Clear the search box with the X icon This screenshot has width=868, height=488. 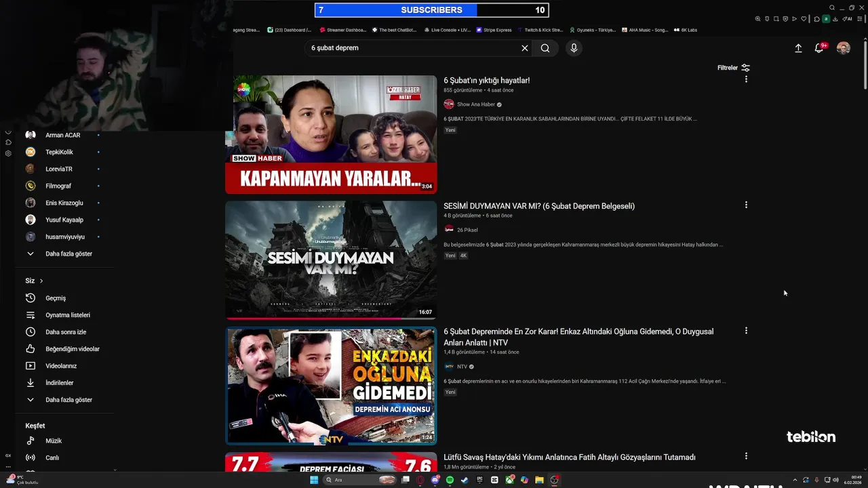click(x=524, y=48)
